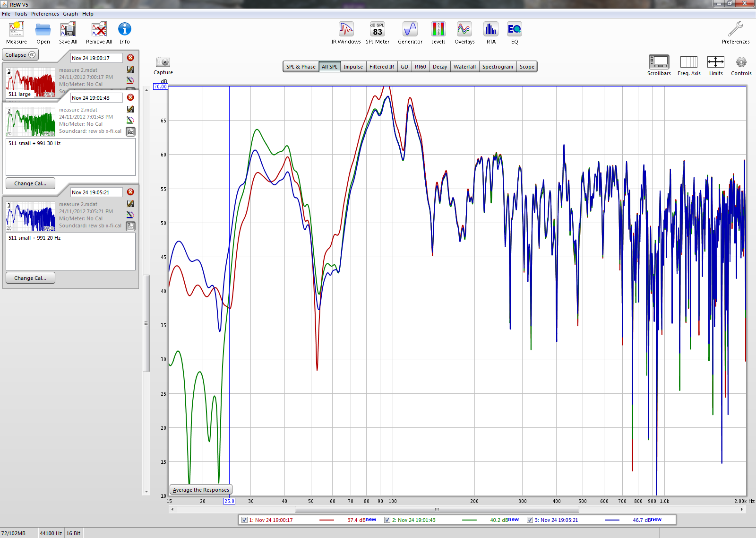The width and height of the screenshot is (756, 538).
Task: Open the EQ window
Action: [514, 30]
